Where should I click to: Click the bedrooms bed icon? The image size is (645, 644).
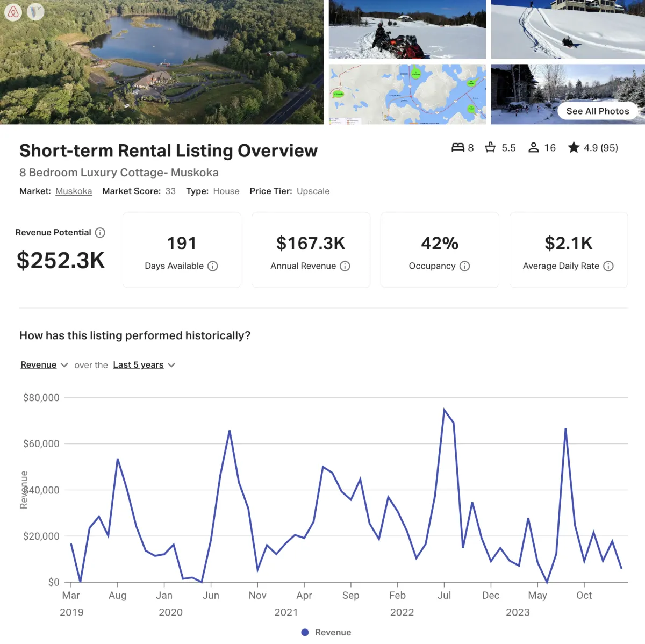pos(458,147)
